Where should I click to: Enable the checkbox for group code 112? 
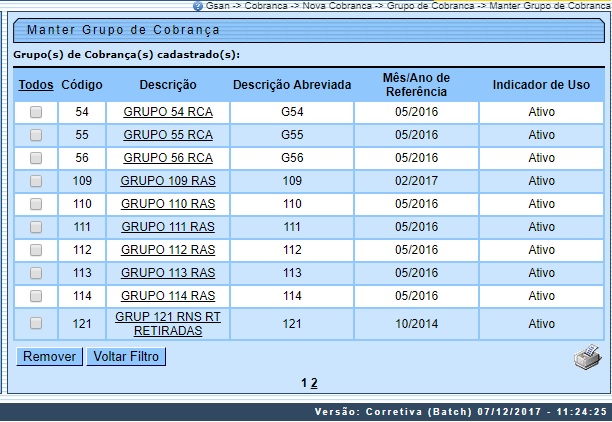pyautogui.click(x=36, y=250)
